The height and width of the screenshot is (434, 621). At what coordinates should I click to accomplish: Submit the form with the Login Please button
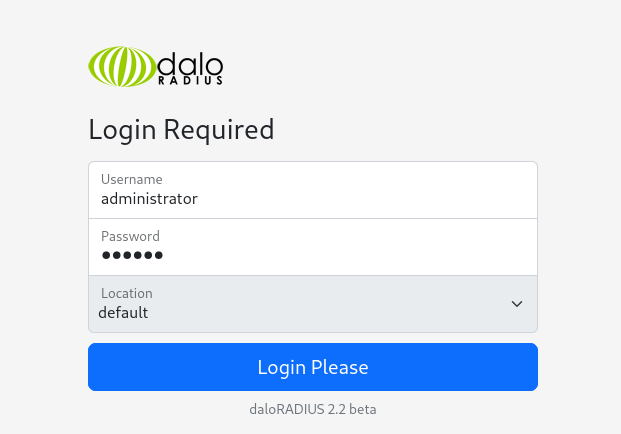tap(313, 367)
